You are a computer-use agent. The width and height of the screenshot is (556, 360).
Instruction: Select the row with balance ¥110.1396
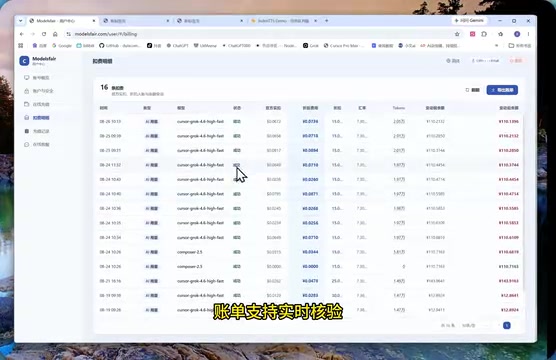point(309,121)
